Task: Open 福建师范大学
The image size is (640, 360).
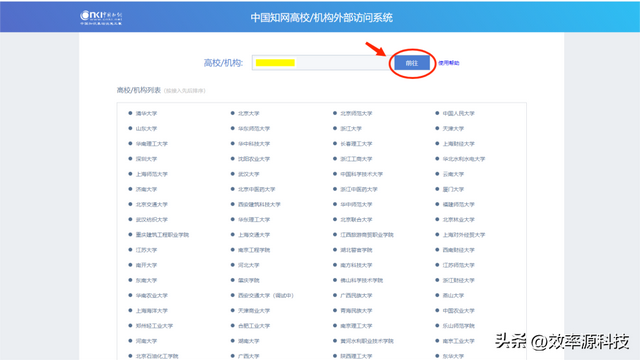Action: pyautogui.click(x=459, y=204)
